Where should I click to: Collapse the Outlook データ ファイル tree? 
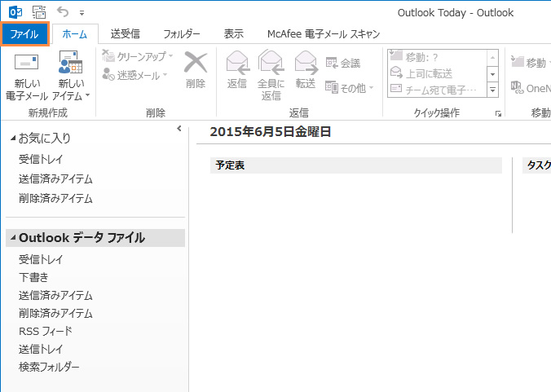click(x=13, y=238)
